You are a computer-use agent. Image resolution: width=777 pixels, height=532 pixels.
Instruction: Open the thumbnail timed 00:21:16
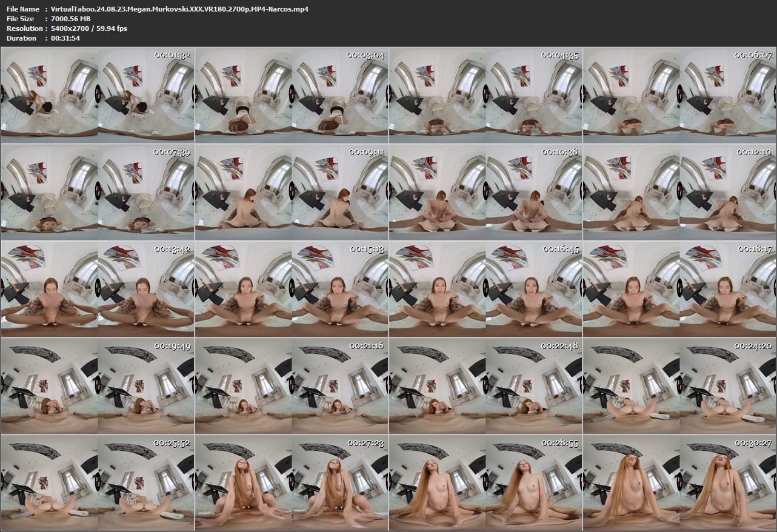coord(292,385)
